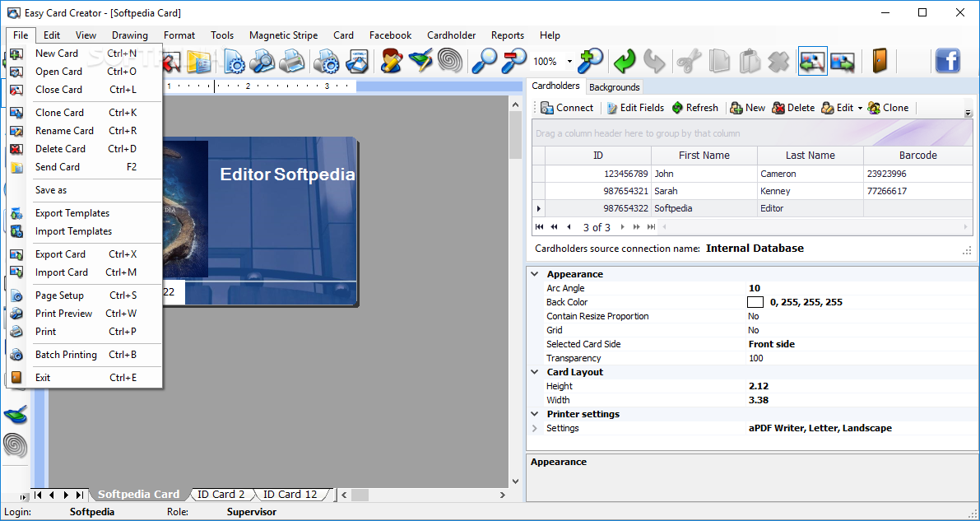The image size is (980, 521).
Task: Open the Magnetic Stripe menu
Action: pyautogui.click(x=283, y=35)
